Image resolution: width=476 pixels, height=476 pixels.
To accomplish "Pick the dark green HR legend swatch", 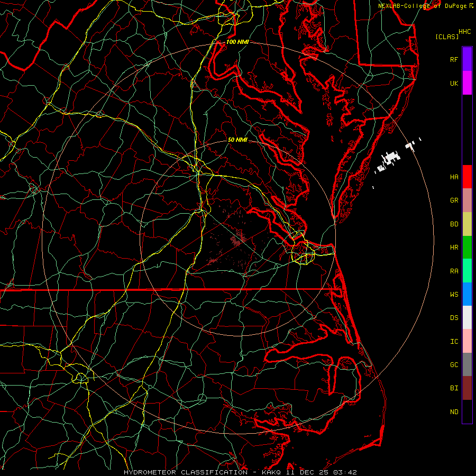I will pos(467,248).
